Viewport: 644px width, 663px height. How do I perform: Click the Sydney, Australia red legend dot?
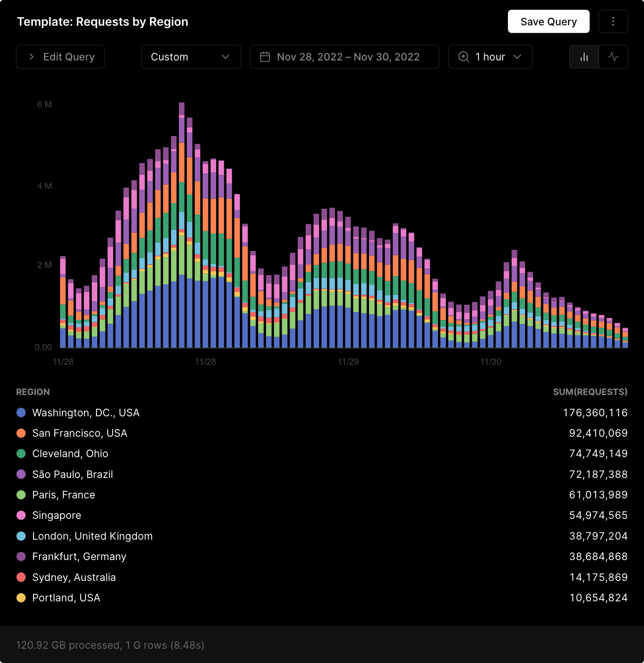pos(21,577)
